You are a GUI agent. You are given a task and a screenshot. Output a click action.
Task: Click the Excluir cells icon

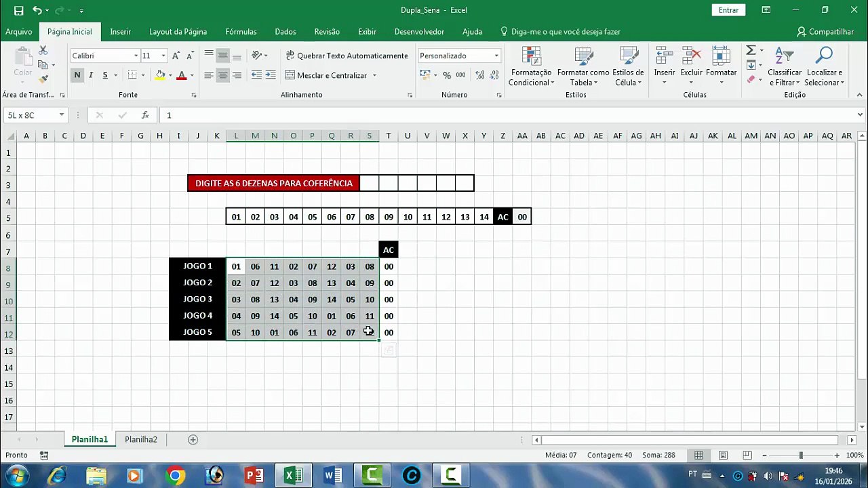tap(692, 57)
